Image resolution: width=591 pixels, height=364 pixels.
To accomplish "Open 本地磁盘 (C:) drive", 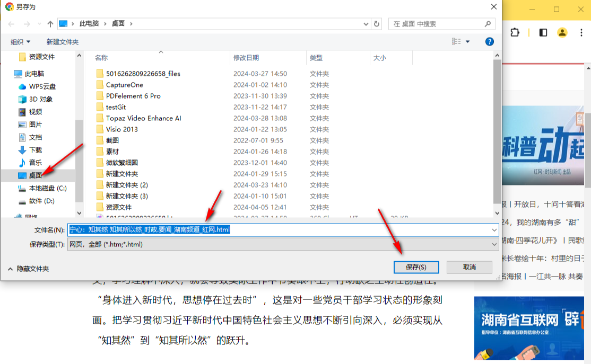I will pyautogui.click(x=42, y=188).
